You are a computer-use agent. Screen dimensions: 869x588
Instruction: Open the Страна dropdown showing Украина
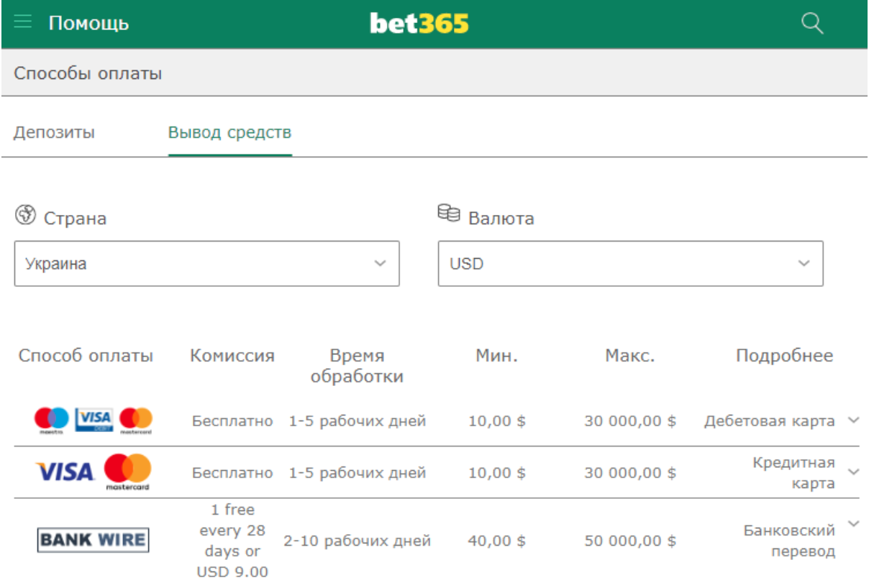click(206, 264)
